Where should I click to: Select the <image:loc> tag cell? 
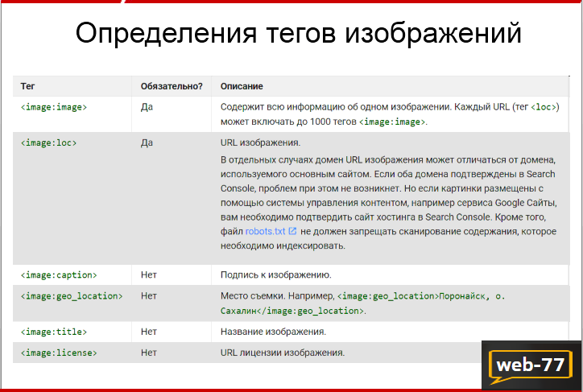click(x=48, y=143)
